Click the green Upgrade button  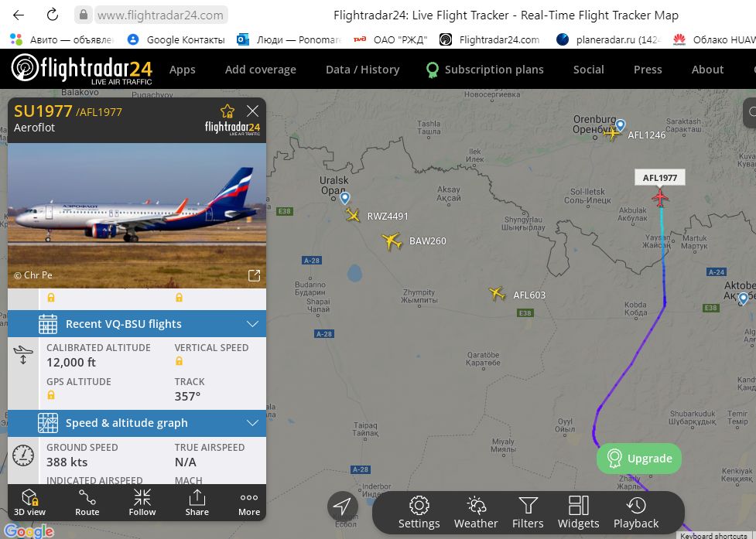[x=639, y=459]
